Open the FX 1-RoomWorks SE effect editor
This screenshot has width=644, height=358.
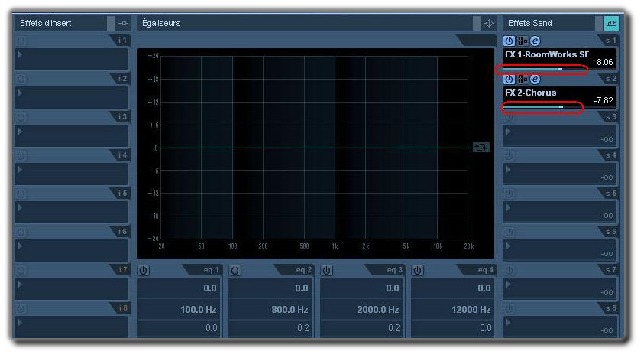coord(536,41)
